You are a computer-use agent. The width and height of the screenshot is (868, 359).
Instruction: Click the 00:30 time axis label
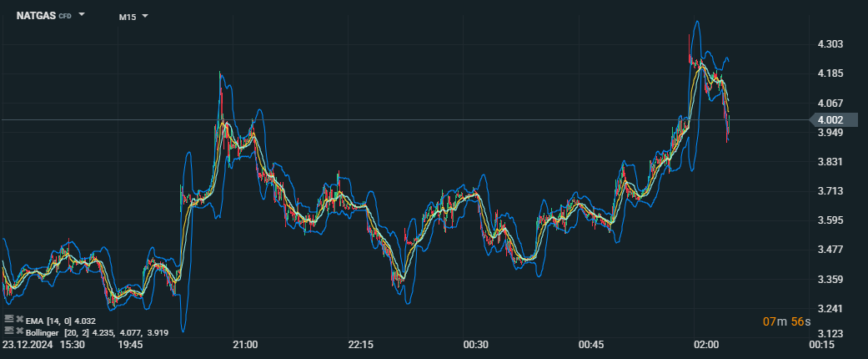pyautogui.click(x=475, y=344)
